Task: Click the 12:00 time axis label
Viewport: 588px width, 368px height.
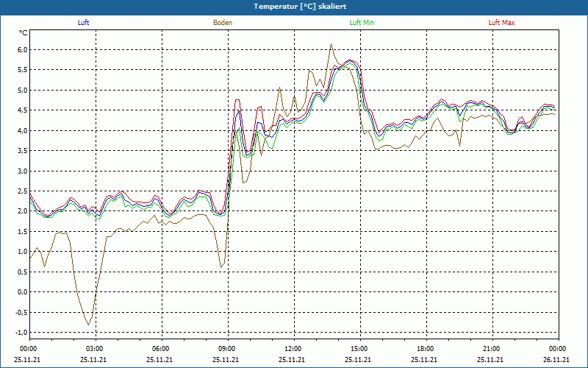Action: [x=294, y=349]
